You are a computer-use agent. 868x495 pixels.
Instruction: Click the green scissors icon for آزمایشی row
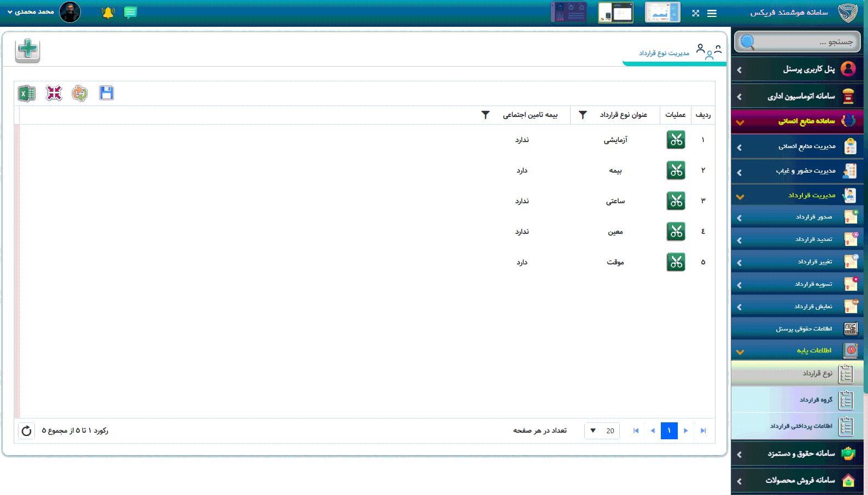point(676,140)
